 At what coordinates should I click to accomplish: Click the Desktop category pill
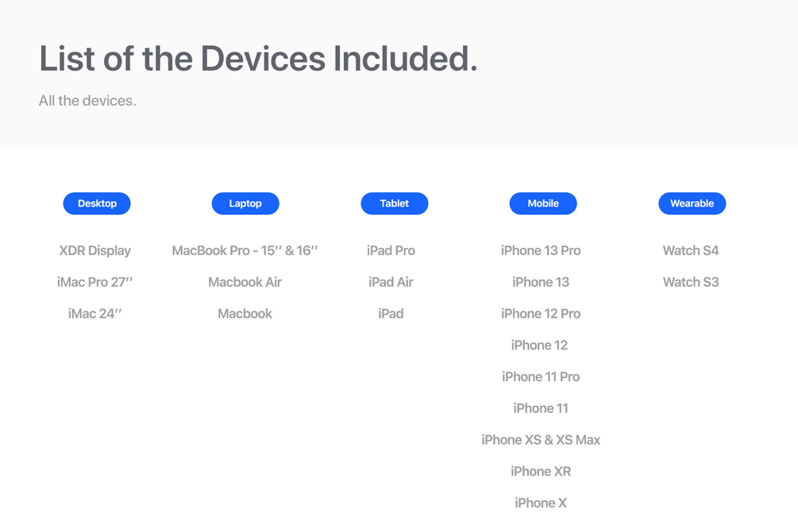97,203
